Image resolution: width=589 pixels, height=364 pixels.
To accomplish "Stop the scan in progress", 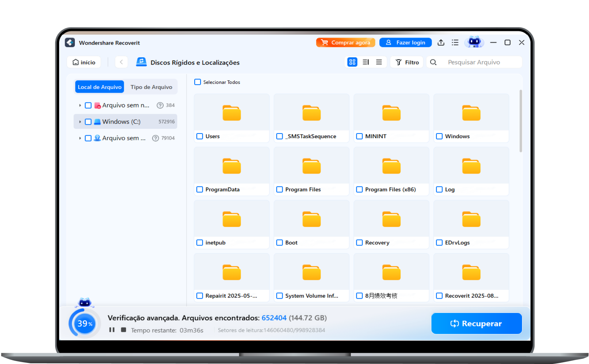I will [x=123, y=330].
